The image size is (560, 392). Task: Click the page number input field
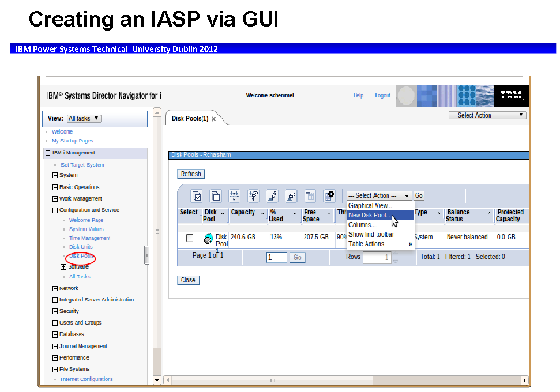pyautogui.click(x=277, y=258)
